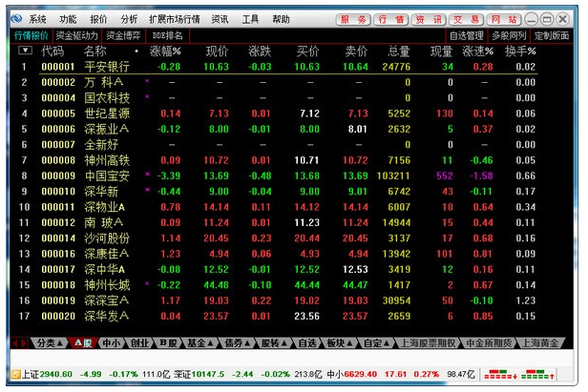Select the 全新好 stock name
This screenshot has height=392, width=588.
[101, 145]
